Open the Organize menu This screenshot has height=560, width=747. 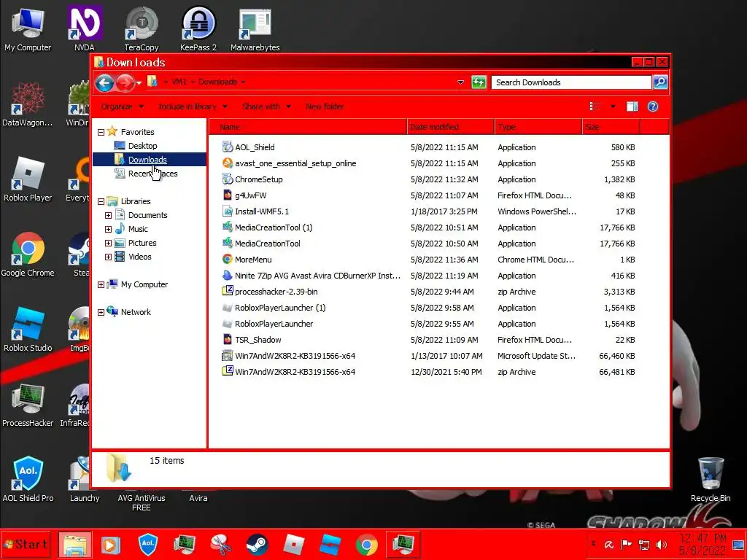coord(123,106)
